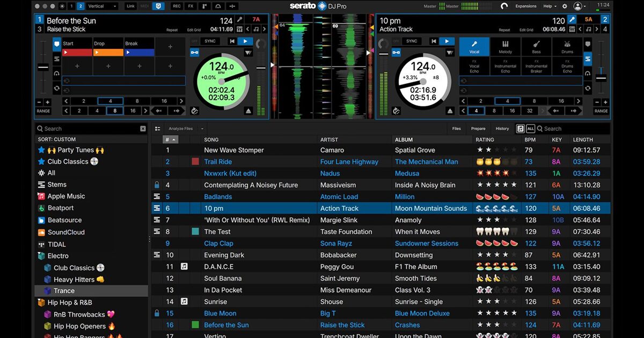Image resolution: width=644 pixels, height=338 pixels.
Task: Toggle the Serato Play shield button
Action: [158, 6]
